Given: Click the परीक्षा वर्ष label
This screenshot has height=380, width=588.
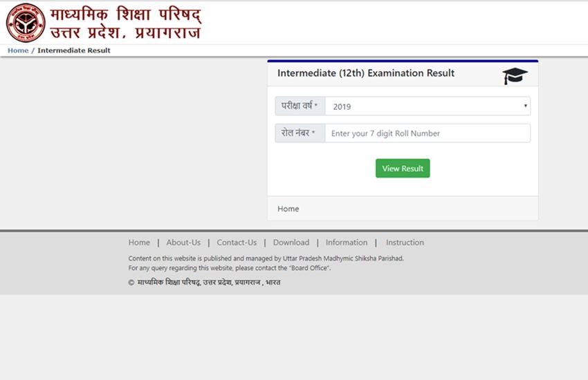Looking at the screenshot, I should [300, 106].
